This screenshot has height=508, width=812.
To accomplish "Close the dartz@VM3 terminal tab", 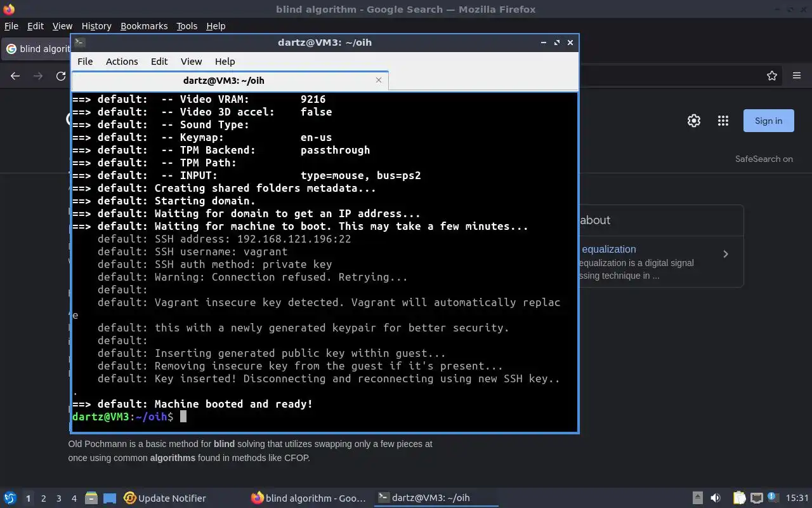I will (x=379, y=80).
